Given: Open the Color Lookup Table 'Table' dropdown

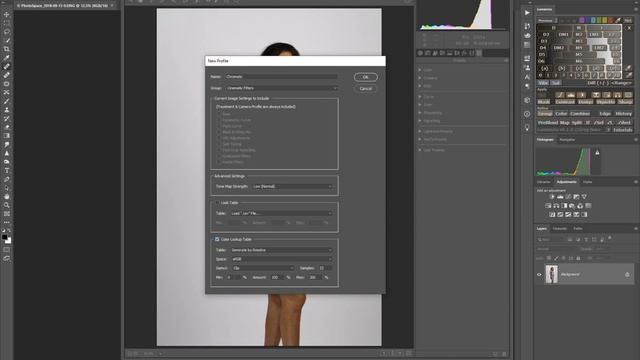Looking at the screenshot, I should pyautogui.click(x=281, y=250).
